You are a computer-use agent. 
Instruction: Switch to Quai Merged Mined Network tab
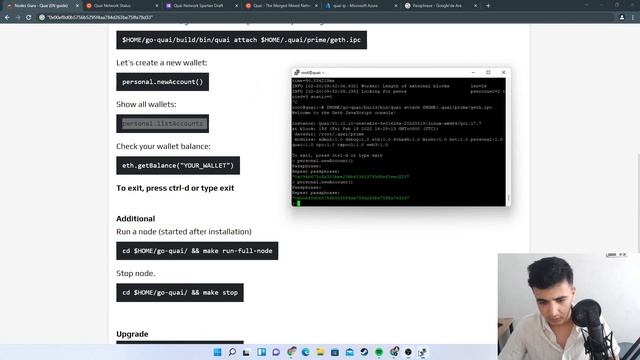click(x=280, y=6)
